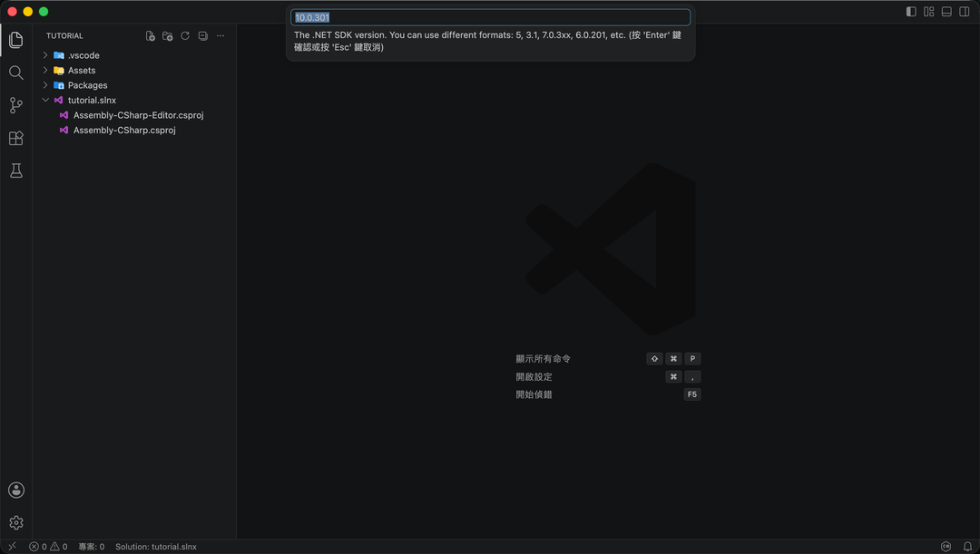Open the Search view
This screenshot has width=980, height=554.
pos(16,73)
